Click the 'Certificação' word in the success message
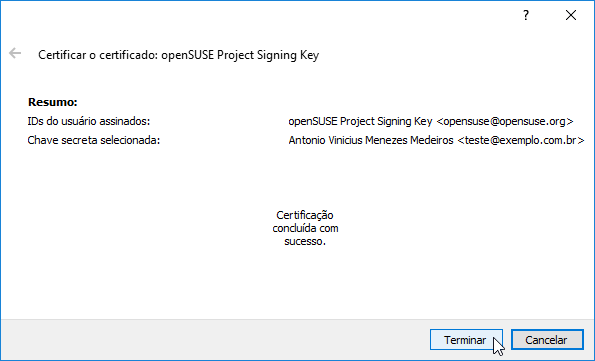 [x=305, y=215]
